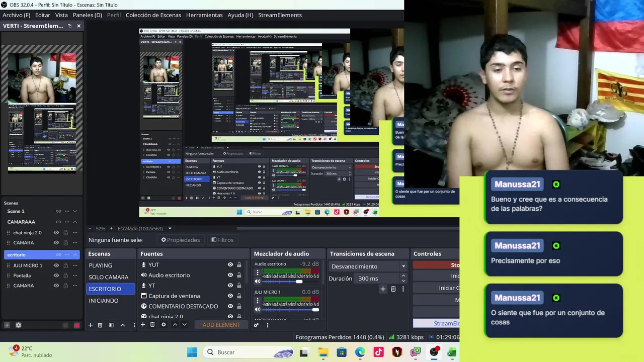This screenshot has width=644, height=362.
Task: Open the Vista menu
Action: [x=61, y=15]
